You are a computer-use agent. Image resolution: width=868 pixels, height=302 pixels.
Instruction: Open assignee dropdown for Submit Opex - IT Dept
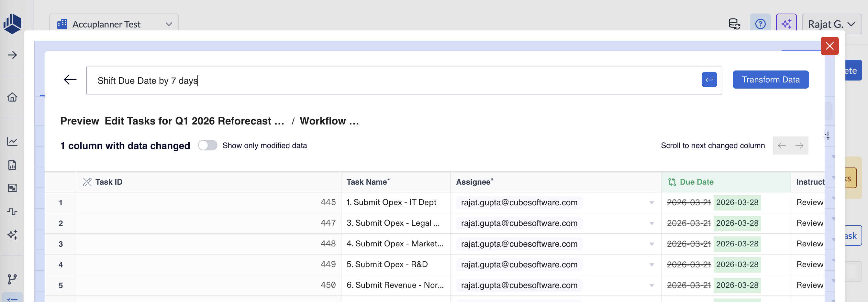coord(651,203)
